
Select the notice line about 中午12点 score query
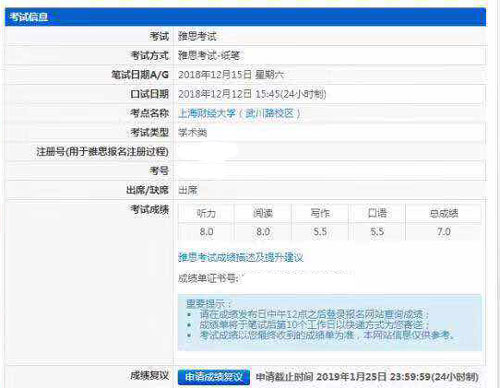click(x=314, y=314)
